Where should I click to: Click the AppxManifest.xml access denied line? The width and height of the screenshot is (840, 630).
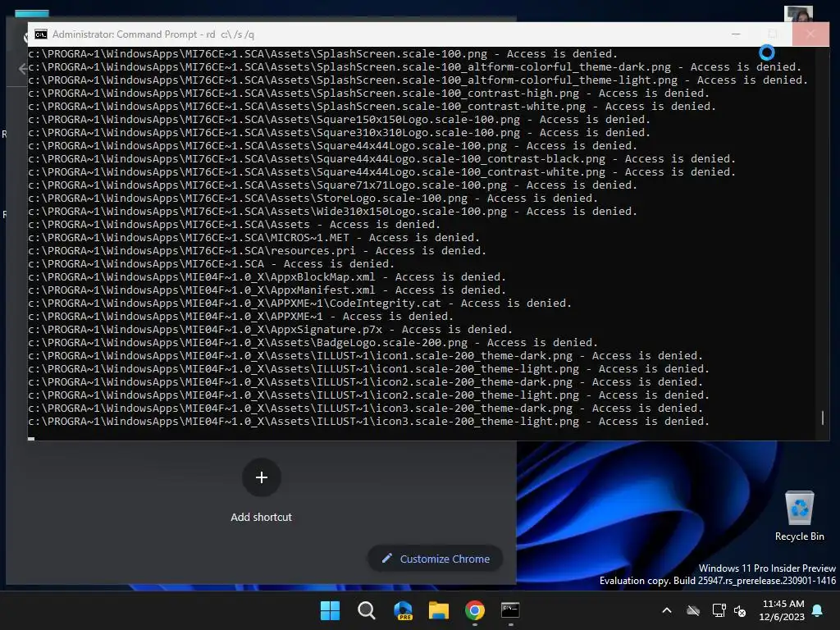267,290
